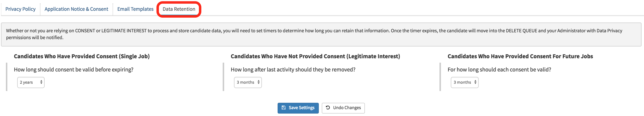Click the selector arrows in the Legitimate Interest dropdown
This screenshot has height=116, width=644.
coord(258,82)
